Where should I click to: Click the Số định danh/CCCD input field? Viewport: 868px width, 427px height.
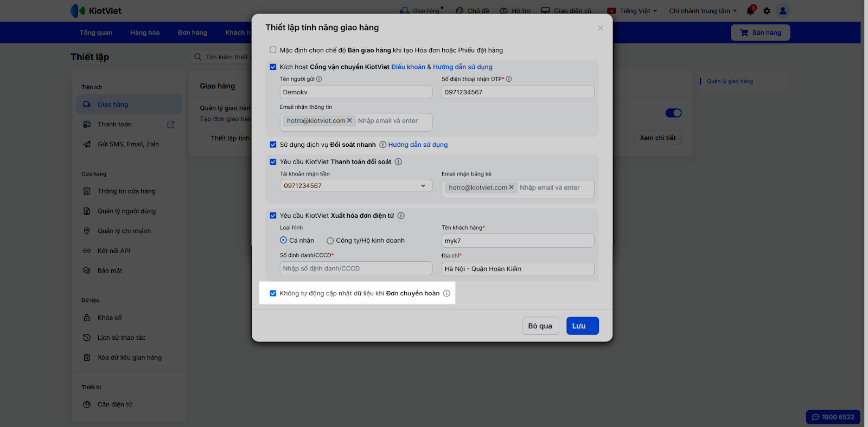[x=356, y=268]
